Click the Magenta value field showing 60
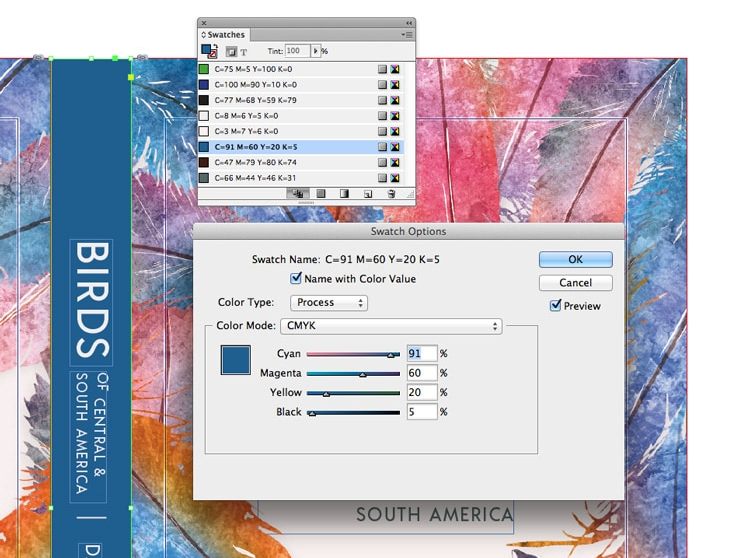Image resolution: width=750 pixels, height=558 pixels. [x=422, y=373]
